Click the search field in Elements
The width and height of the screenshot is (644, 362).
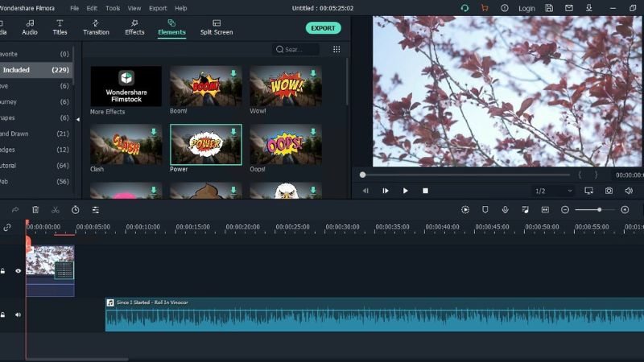point(295,49)
